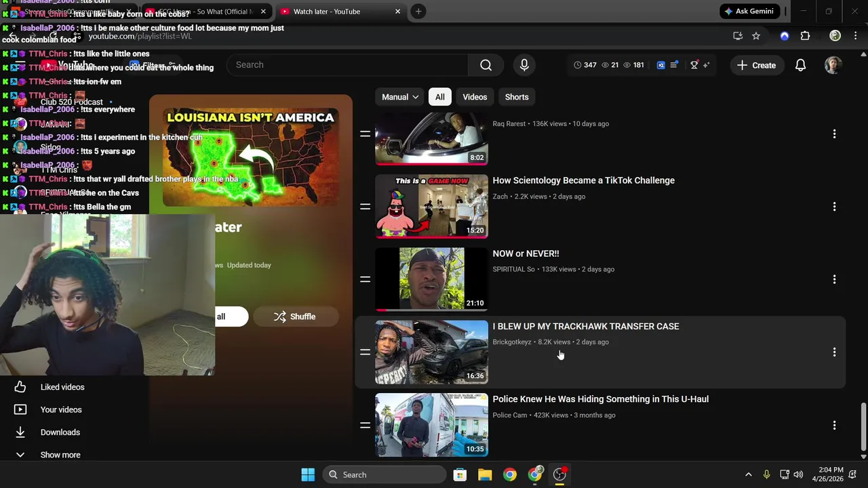Click the 16:36 Trackhawk video thumbnail
The height and width of the screenshot is (488, 868).
pos(431,352)
